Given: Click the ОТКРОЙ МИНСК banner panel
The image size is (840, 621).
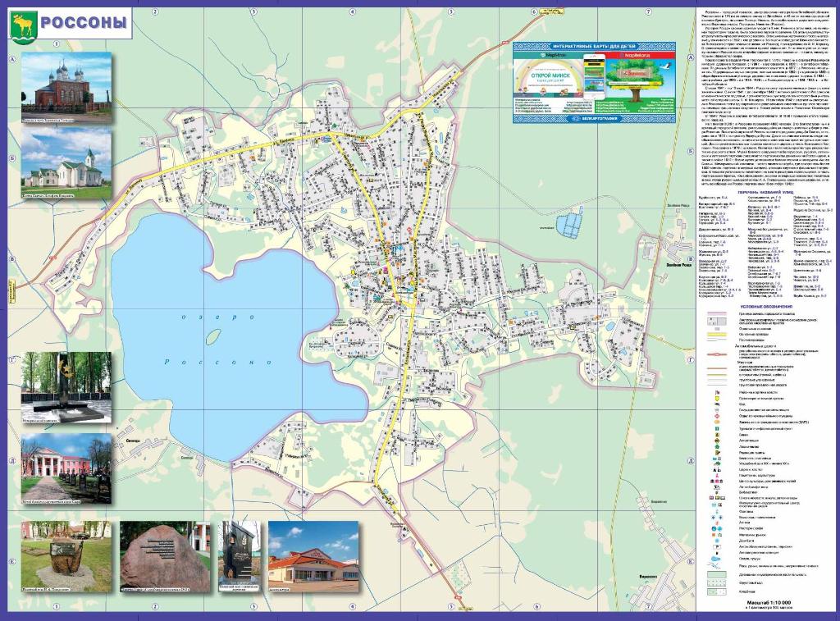Looking at the screenshot, I should pos(546,85).
